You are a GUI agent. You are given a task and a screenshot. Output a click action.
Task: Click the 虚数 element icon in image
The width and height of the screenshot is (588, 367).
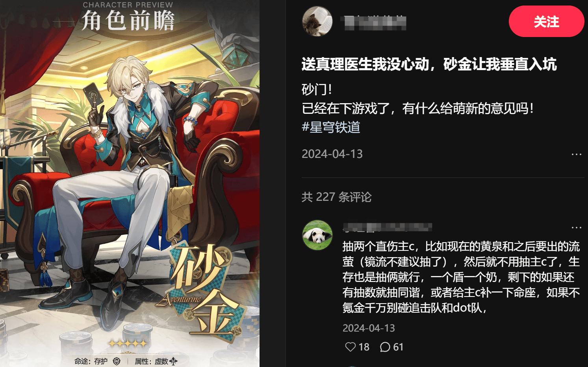(x=173, y=361)
